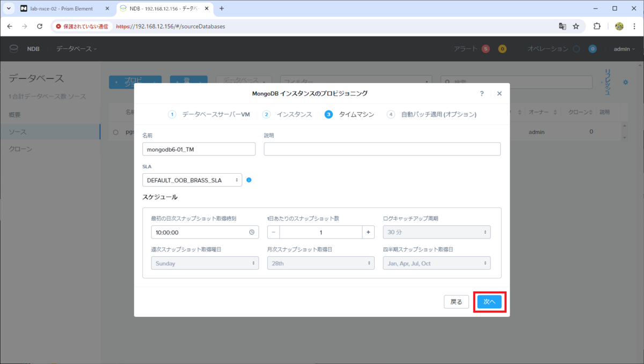Go to step 2 インスタンス
The width and height of the screenshot is (644, 364).
(x=287, y=114)
